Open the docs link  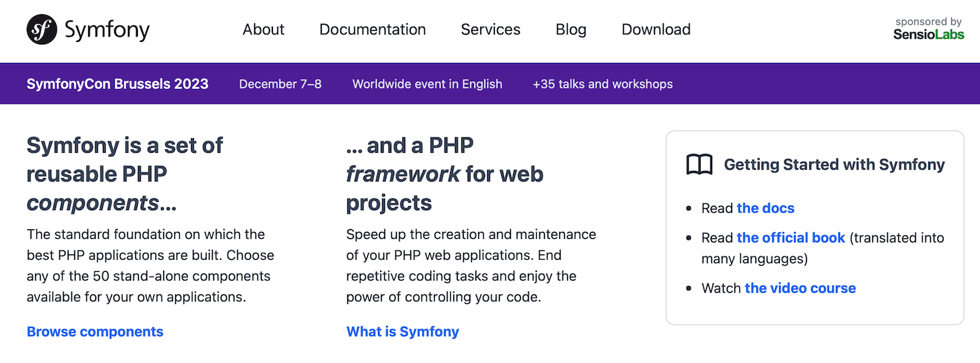coord(766,208)
